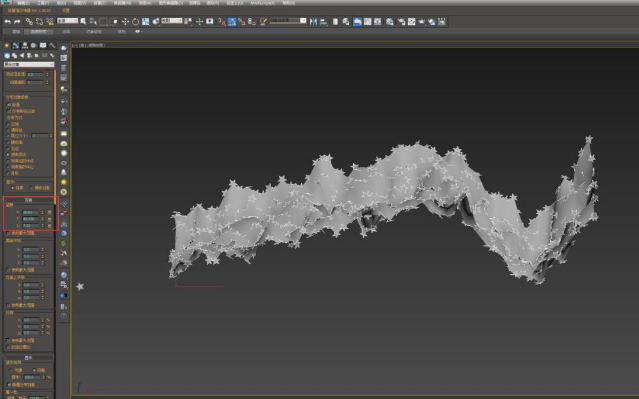Image resolution: width=639 pixels, height=399 pixels.
Task: Open the object category dropdown in the Create panel
Action: 29,64
